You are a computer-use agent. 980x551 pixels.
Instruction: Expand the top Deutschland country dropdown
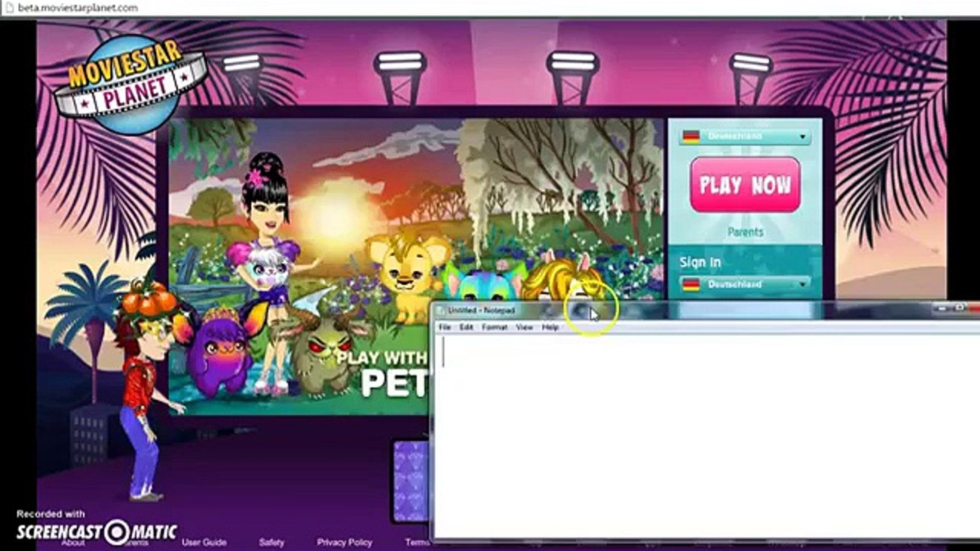[802, 137]
